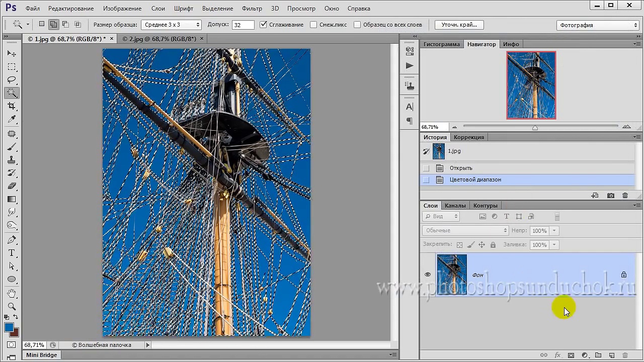Click Intersect with selection mode icon
The image size is (644, 362).
pos(77,24)
